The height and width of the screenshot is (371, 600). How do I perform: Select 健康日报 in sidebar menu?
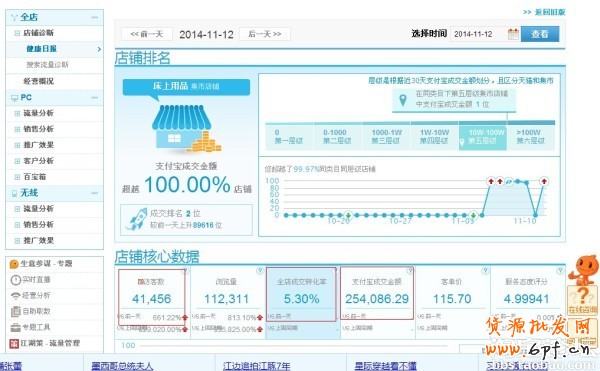click(55, 49)
